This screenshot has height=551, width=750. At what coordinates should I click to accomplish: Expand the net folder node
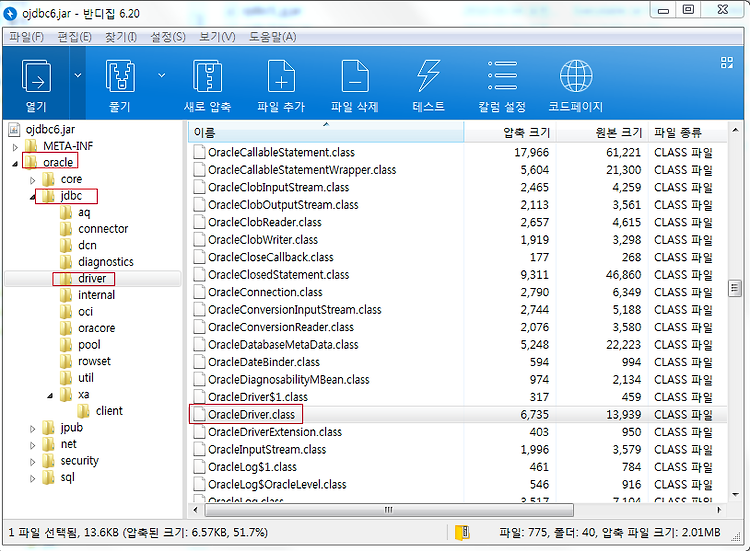point(33,446)
